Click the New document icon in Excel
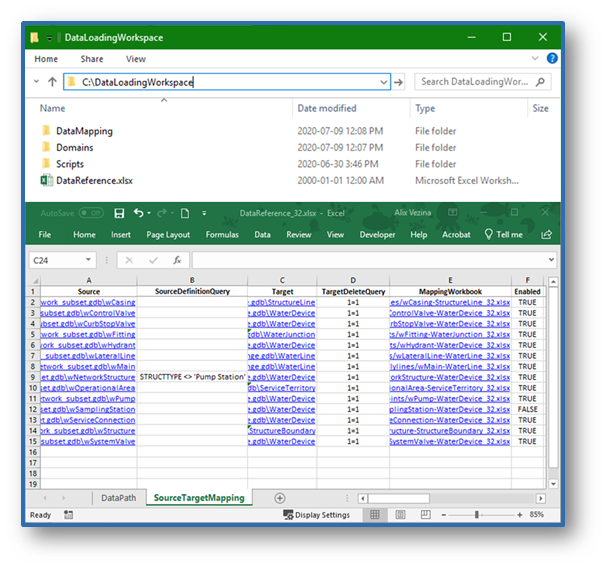The image size is (607, 569). point(185,213)
